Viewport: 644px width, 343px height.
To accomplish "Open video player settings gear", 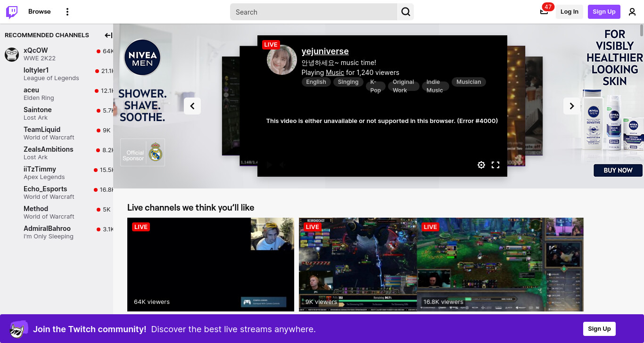I will click(481, 165).
